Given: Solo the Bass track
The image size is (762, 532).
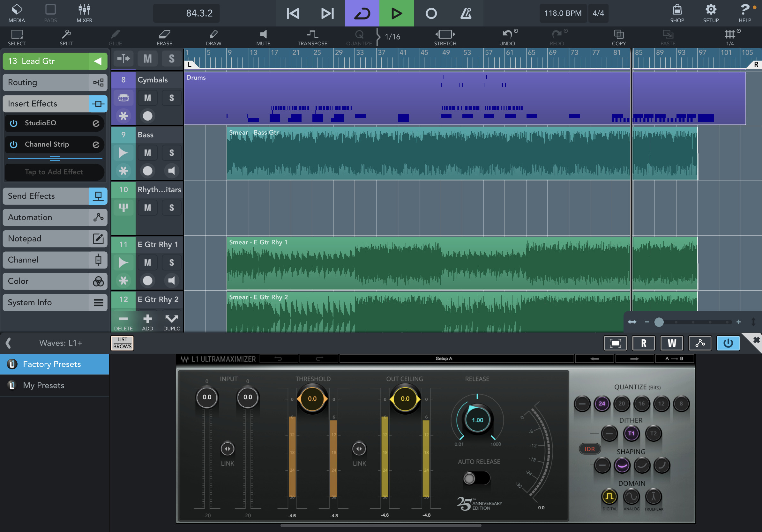Looking at the screenshot, I should [172, 153].
